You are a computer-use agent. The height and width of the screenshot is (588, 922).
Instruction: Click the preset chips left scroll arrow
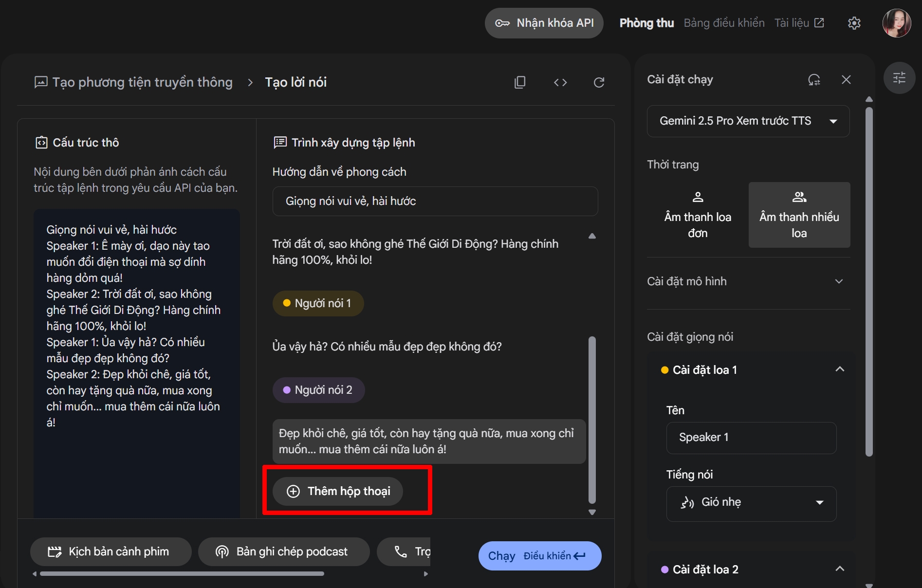35,574
